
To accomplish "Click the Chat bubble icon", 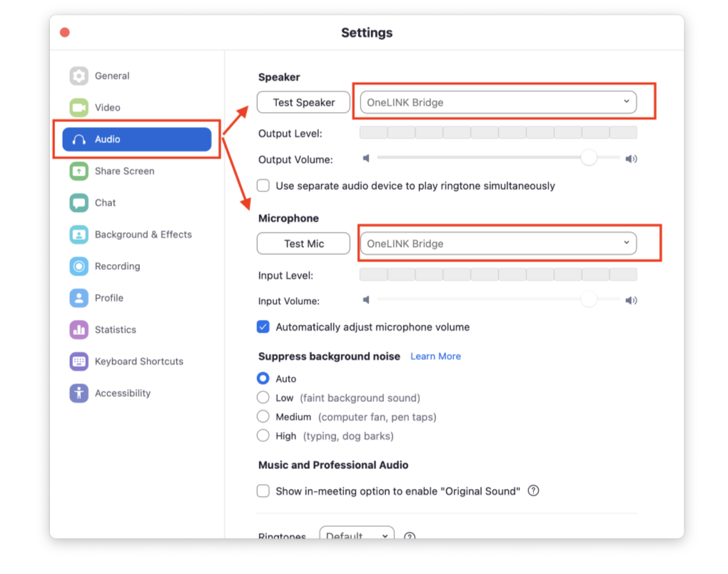I will pyautogui.click(x=79, y=203).
